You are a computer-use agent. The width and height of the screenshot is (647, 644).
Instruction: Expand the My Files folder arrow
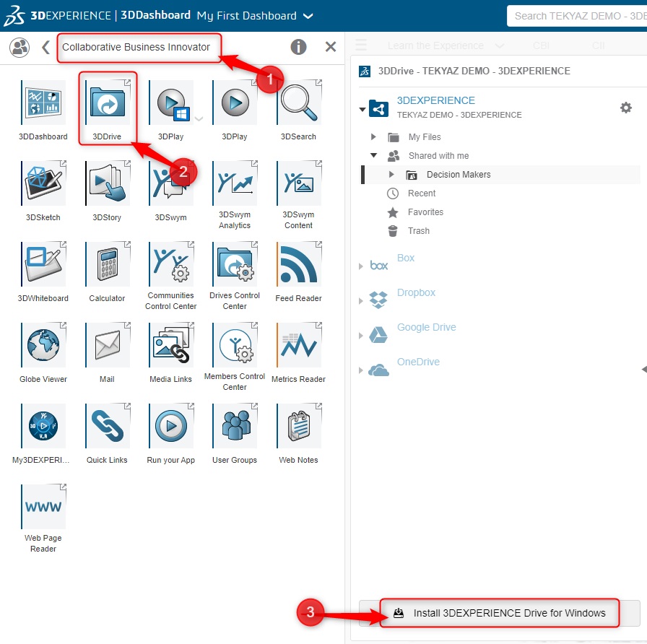pyautogui.click(x=373, y=137)
